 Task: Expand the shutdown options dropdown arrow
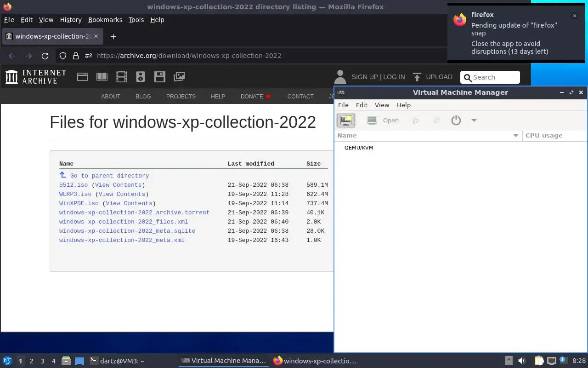474,121
